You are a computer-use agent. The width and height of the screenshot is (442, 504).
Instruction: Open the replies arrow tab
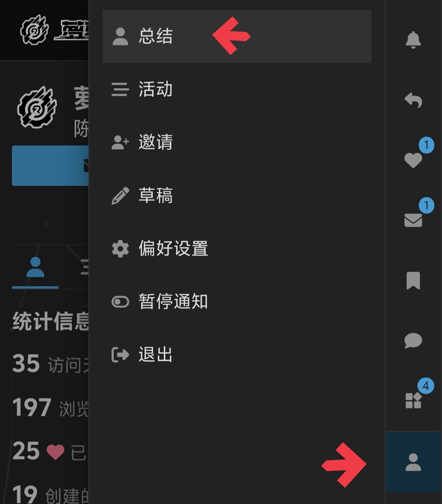coord(413,100)
